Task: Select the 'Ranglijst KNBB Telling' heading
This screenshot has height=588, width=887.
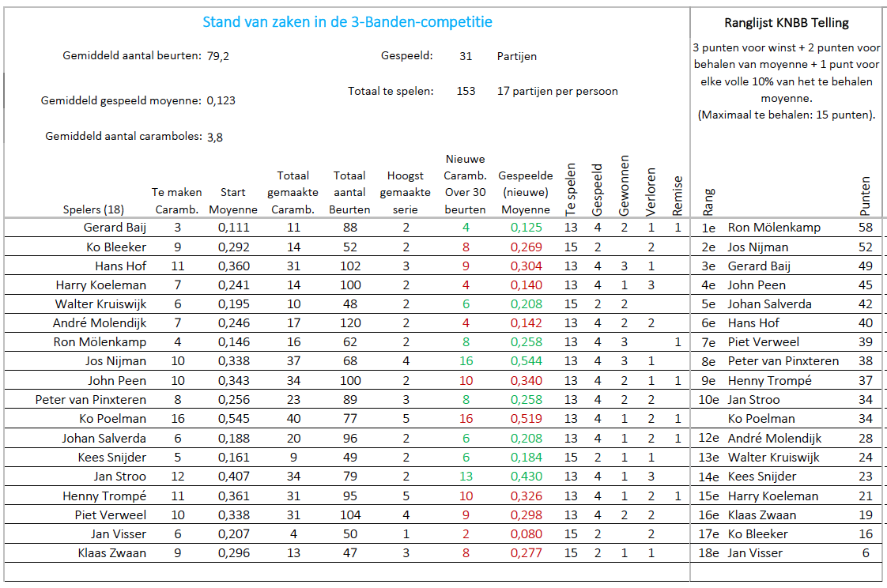Action: tap(787, 23)
